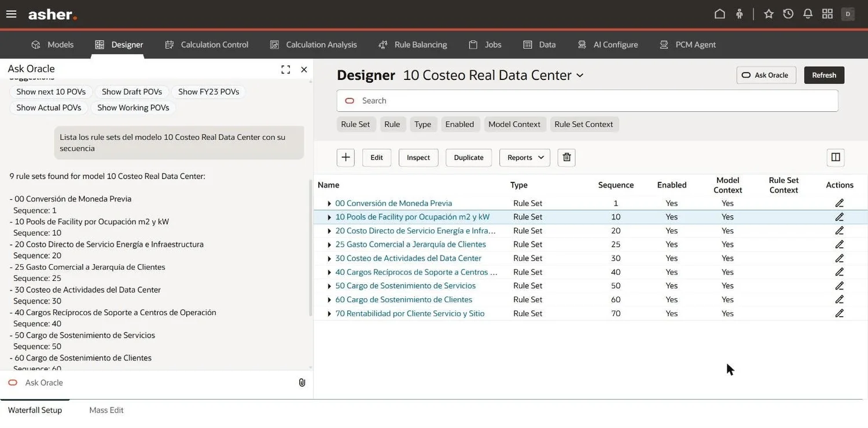Open the hamburger navigation menu
Screen dimensions: 868x428
tap(11, 14)
